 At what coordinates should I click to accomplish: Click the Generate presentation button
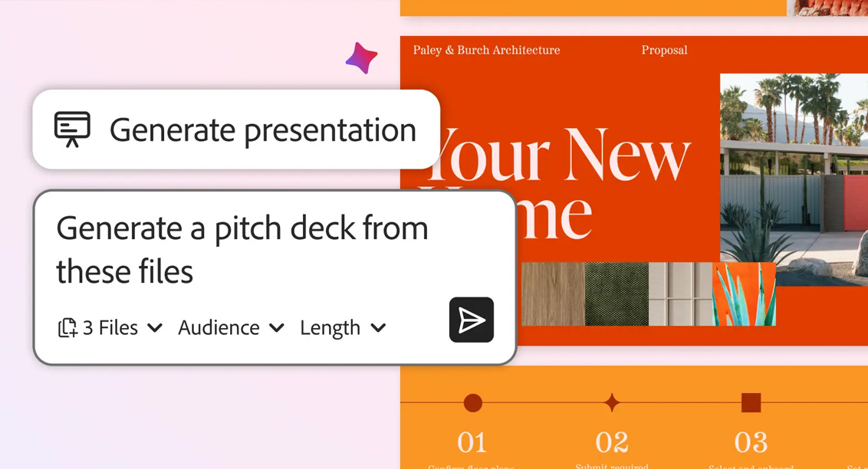pos(235,129)
